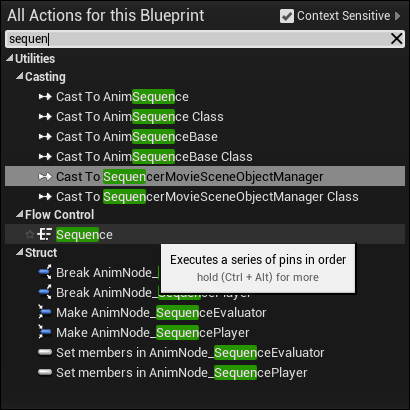Collapse the Casting subcategory

20,76
